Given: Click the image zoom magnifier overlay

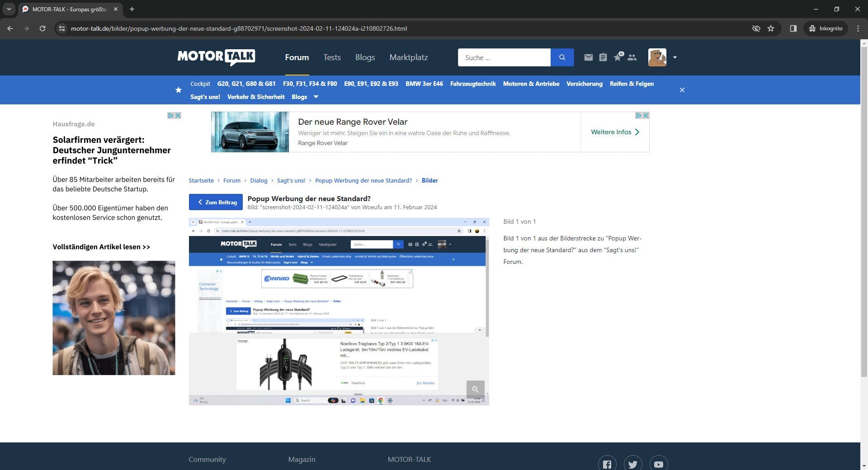Looking at the screenshot, I should tap(475, 389).
